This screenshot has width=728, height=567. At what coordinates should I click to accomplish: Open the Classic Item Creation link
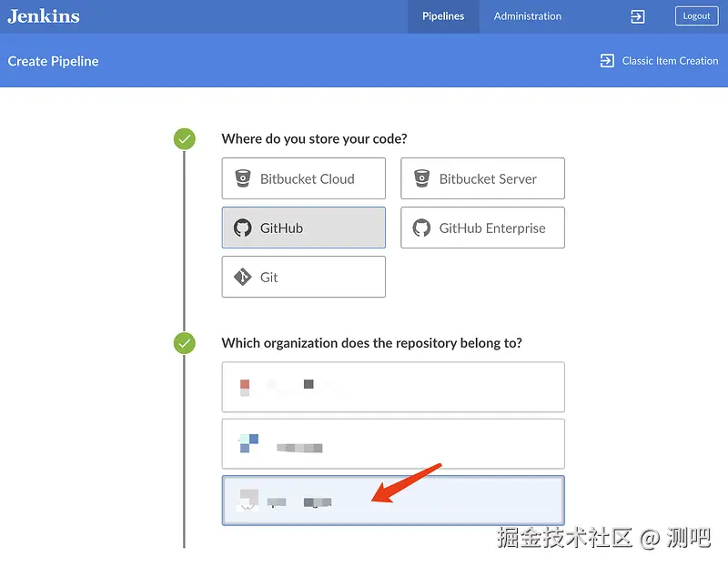(x=670, y=61)
